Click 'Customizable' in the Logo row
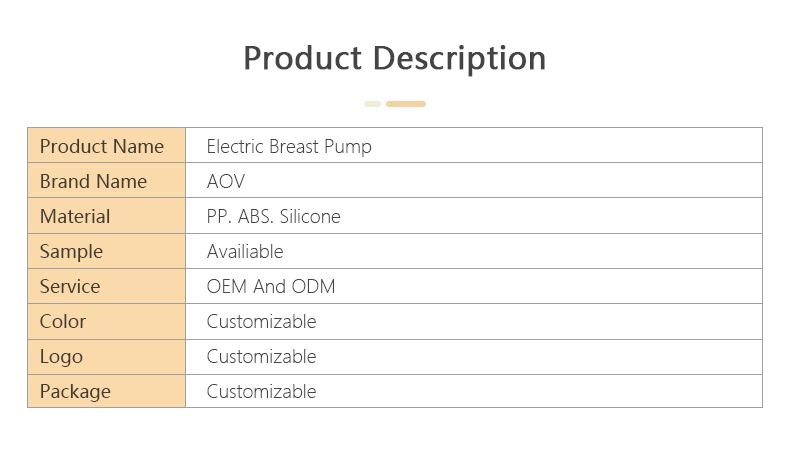 point(261,356)
